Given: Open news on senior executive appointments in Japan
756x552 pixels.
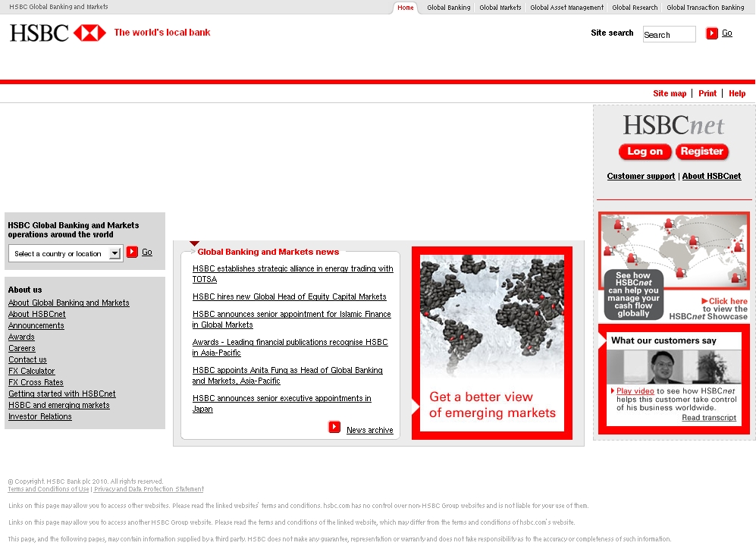Looking at the screenshot, I should [x=281, y=403].
